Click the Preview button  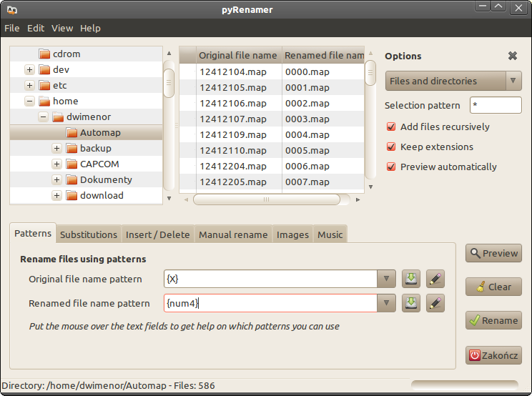click(x=493, y=253)
